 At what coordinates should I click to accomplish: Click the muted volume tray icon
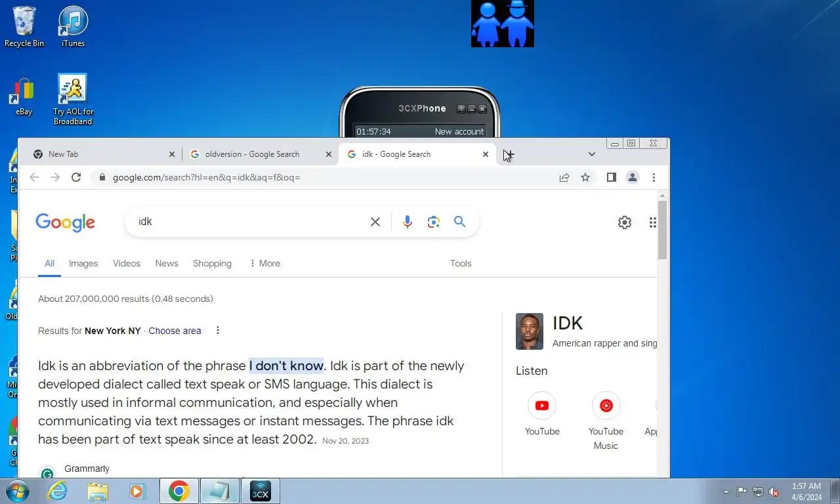pos(774,492)
